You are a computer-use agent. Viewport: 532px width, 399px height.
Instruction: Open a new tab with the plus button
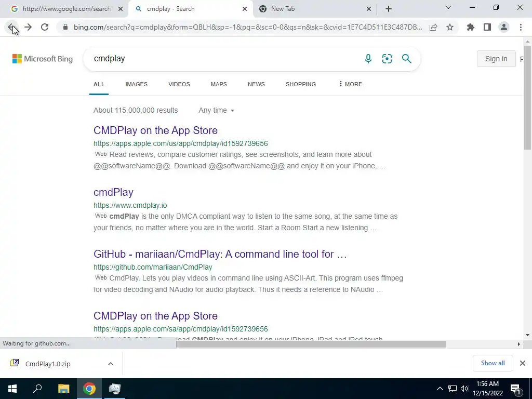(389, 9)
